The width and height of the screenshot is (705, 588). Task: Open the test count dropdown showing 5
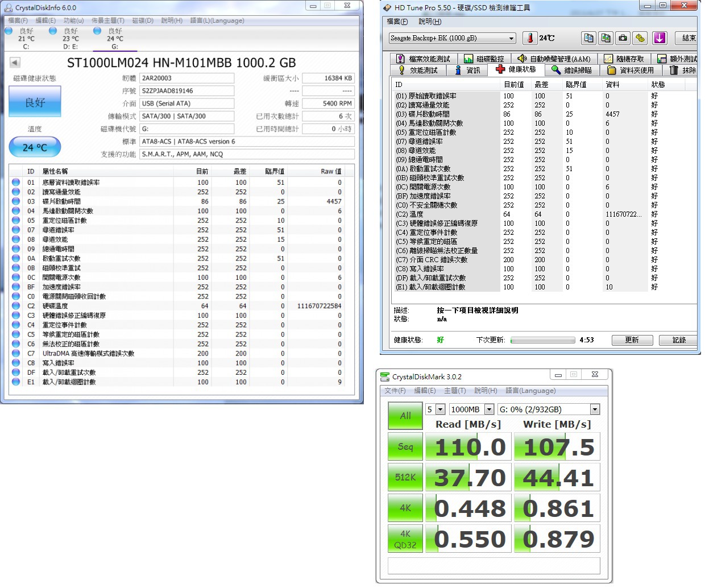point(440,409)
